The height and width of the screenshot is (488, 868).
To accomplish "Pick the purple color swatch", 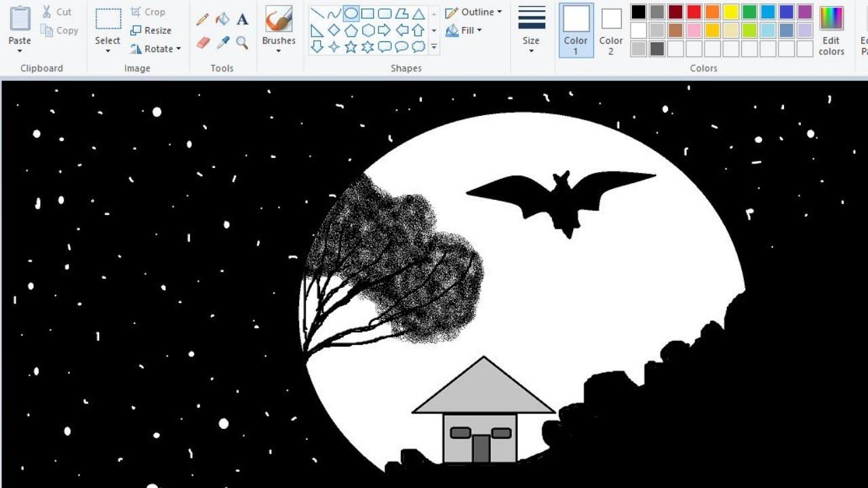I will pyautogui.click(x=805, y=12).
